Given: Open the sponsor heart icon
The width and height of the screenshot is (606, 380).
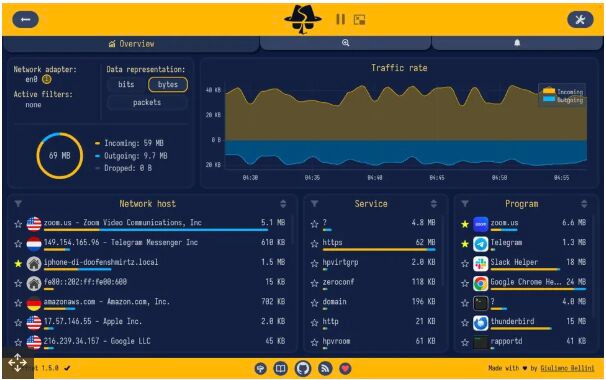Looking at the screenshot, I should tap(345, 368).
